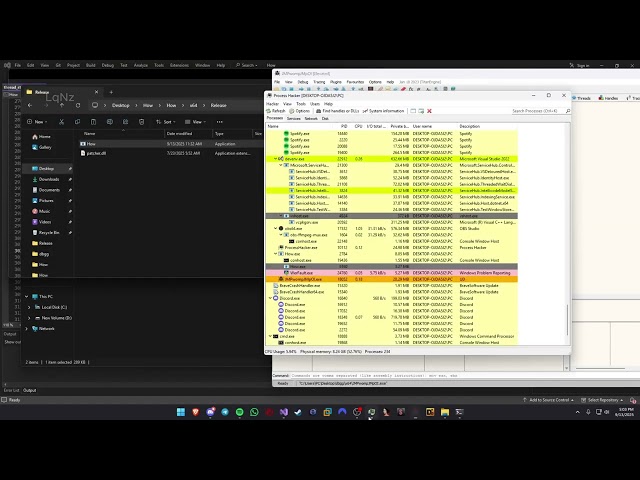Select the WerFault.exe process row
640x480 pixels.
click(391, 273)
